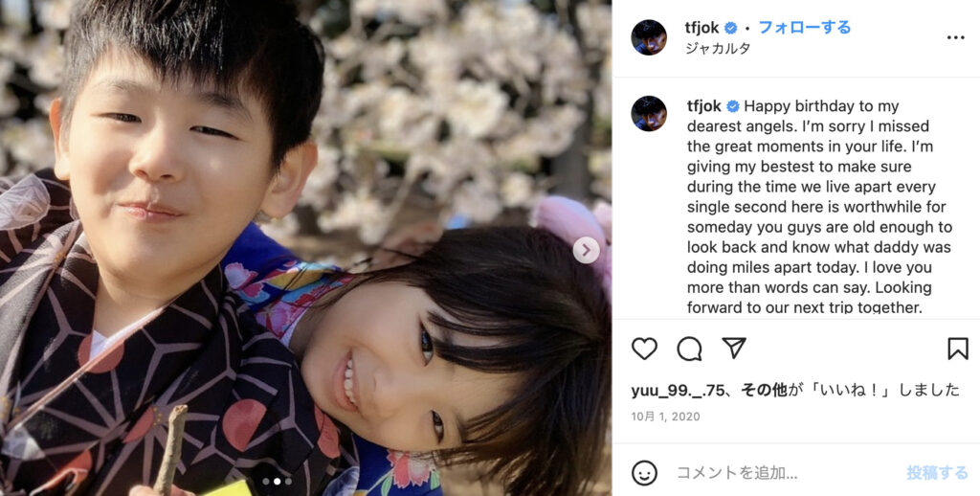The image size is (980, 496).
Task: Open tfjok username in the caption
Action: (x=704, y=106)
